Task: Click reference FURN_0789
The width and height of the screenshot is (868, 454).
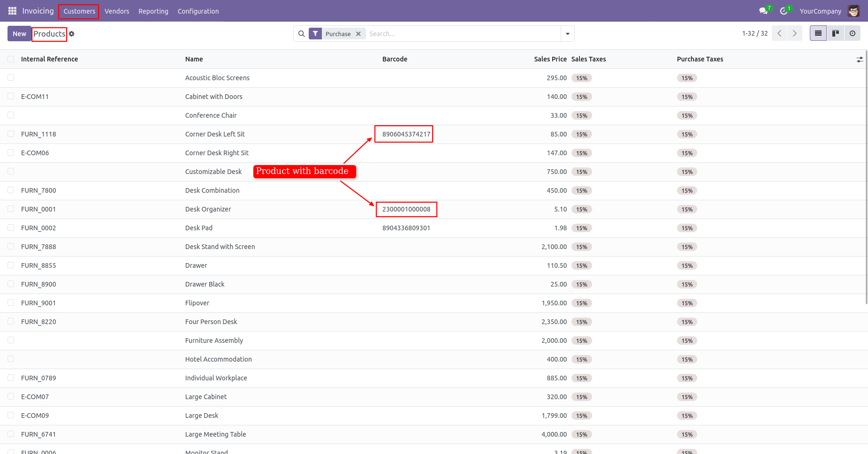Action: click(x=38, y=378)
